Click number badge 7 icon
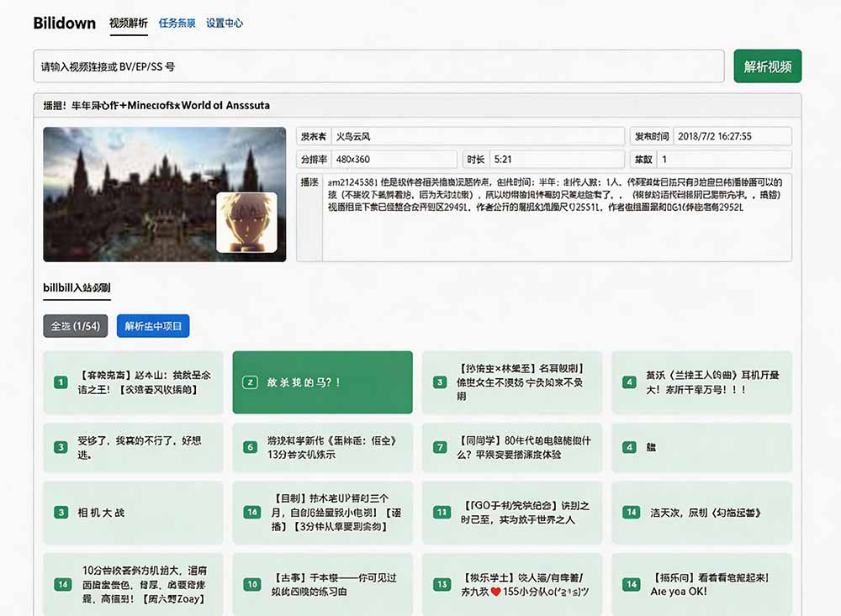 tap(440, 447)
